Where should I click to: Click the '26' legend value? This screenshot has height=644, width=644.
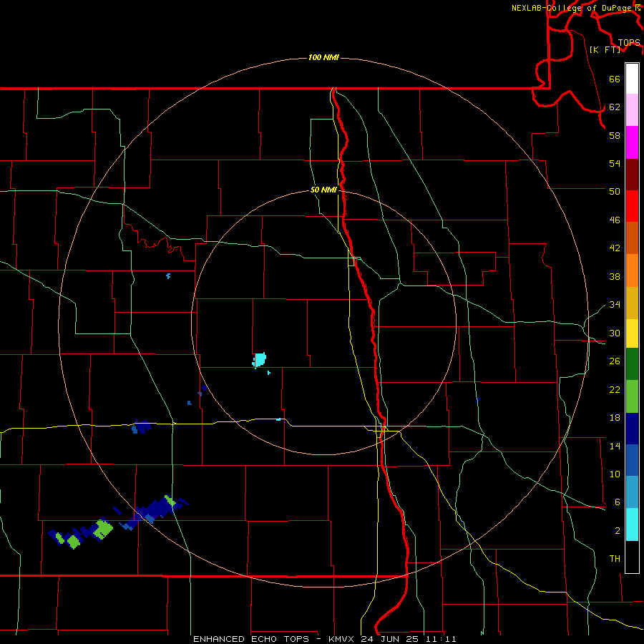coord(615,361)
